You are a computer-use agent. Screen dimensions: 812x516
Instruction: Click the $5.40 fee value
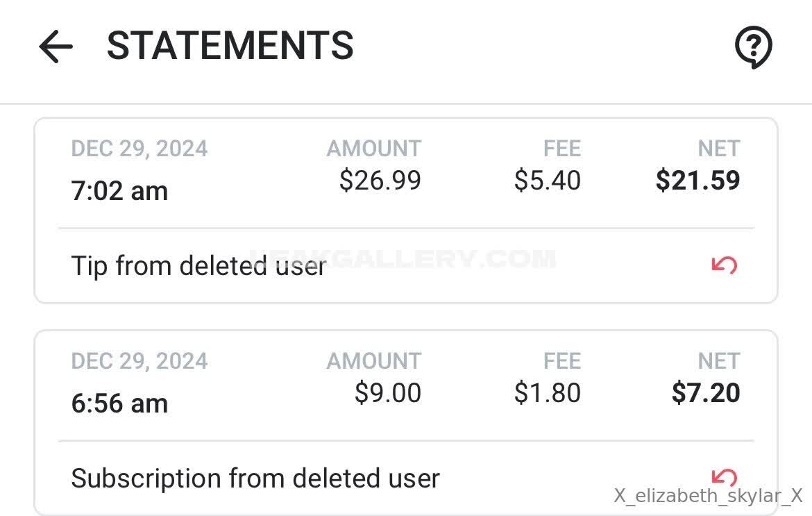547,181
